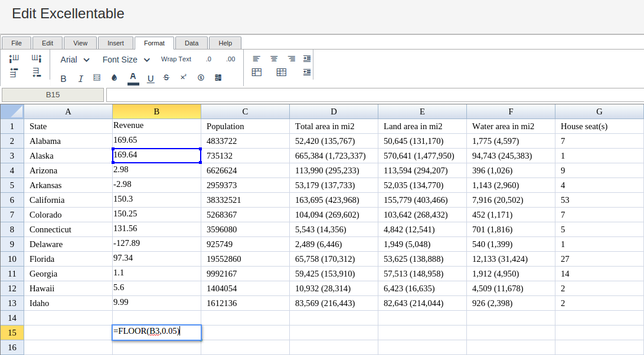The width and height of the screenshot is (644, 355).
Task: Apply strikethrough to cell text
Action: [x=166, y=78]
